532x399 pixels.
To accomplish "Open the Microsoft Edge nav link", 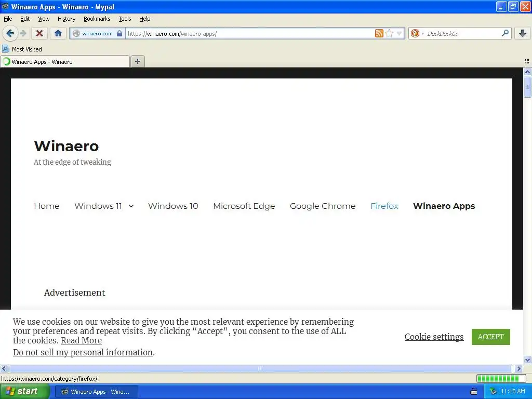I will pos(244,206).
